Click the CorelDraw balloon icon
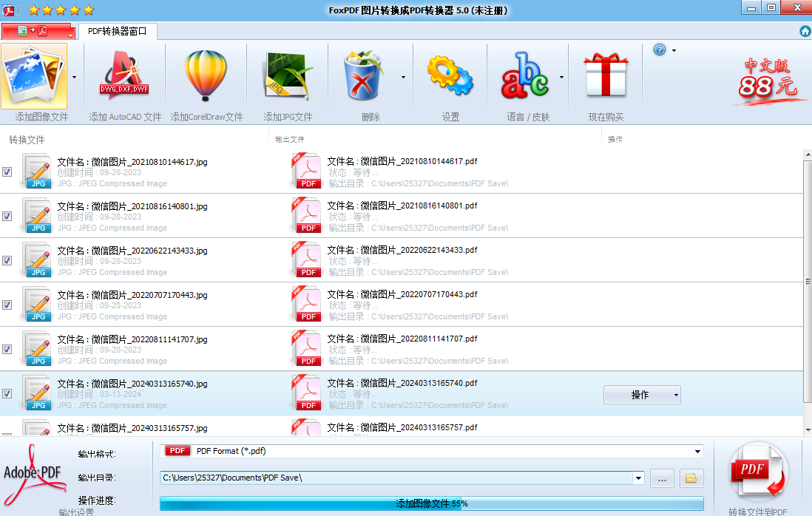The height and width of the screenshot is (516, 812). coord(206,76)
